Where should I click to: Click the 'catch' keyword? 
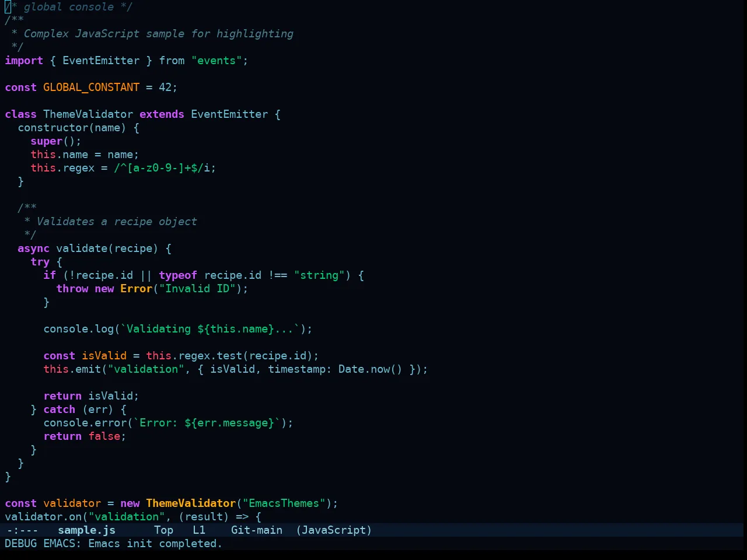[x=59, y=409]
